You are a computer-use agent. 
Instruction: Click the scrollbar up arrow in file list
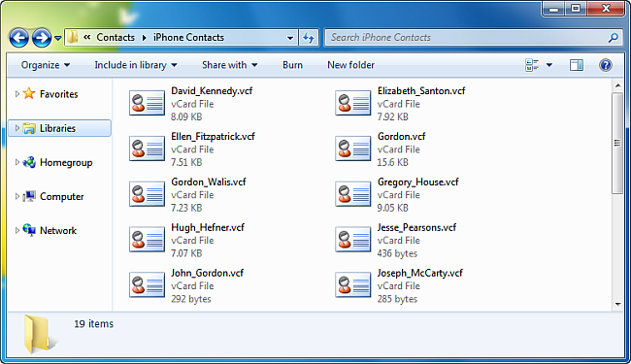pos(617,85)
